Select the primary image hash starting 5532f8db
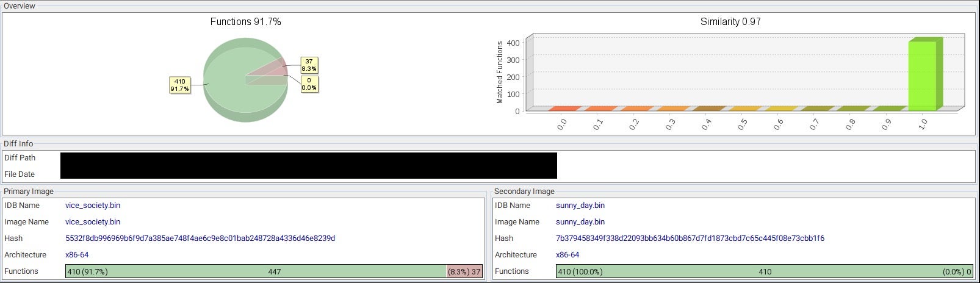Screen dimensions: 980x283 (x=200, y=238)
